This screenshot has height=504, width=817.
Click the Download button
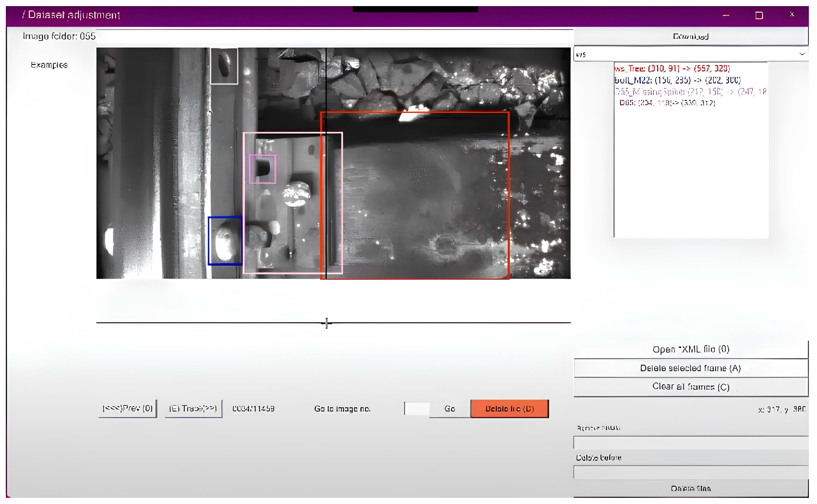[690, 36]
